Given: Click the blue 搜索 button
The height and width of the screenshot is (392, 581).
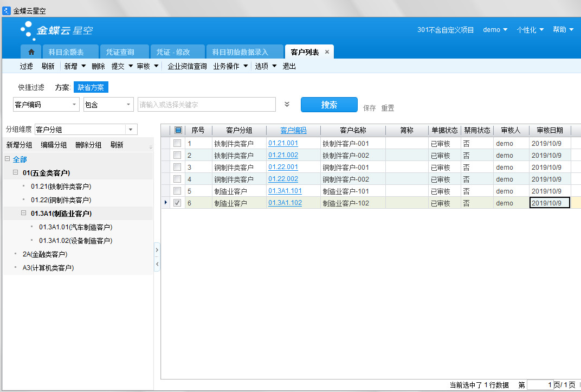Looking at the screenshot, I should click(x=329, y=105).
